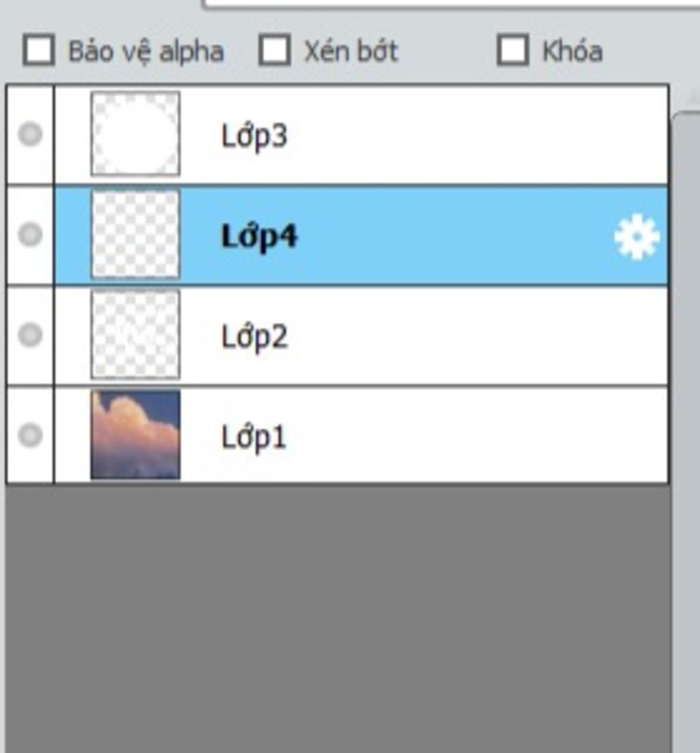This screenshot has height=753, width=700.
Task: Click the Xén bớt label text
Action: tap(351, 51)
